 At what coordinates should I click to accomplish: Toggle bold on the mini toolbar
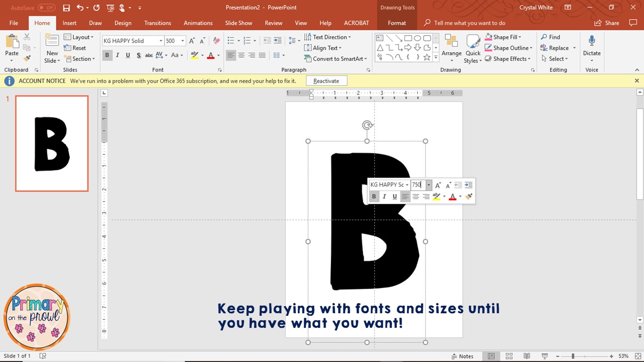(x=374, y=196)
